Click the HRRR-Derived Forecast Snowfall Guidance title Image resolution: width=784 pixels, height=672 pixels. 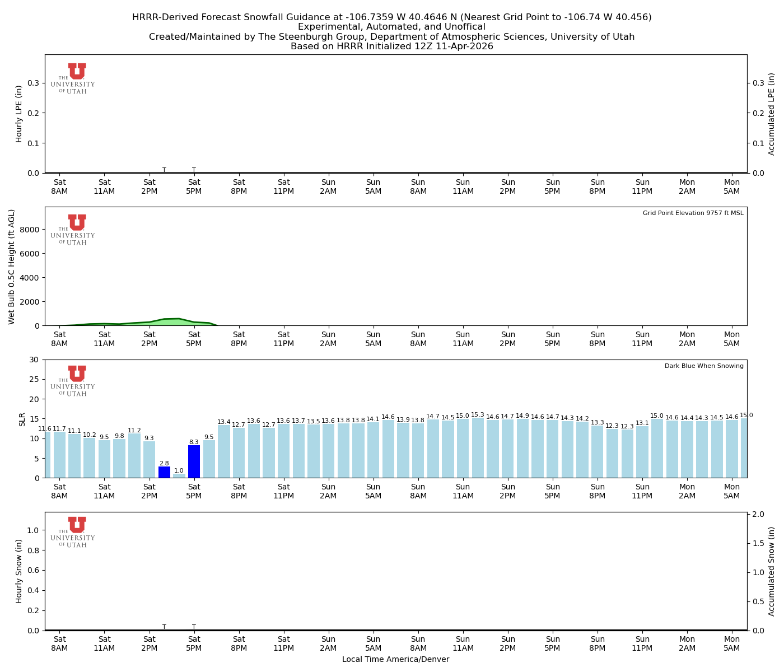[x=391, y=17]
